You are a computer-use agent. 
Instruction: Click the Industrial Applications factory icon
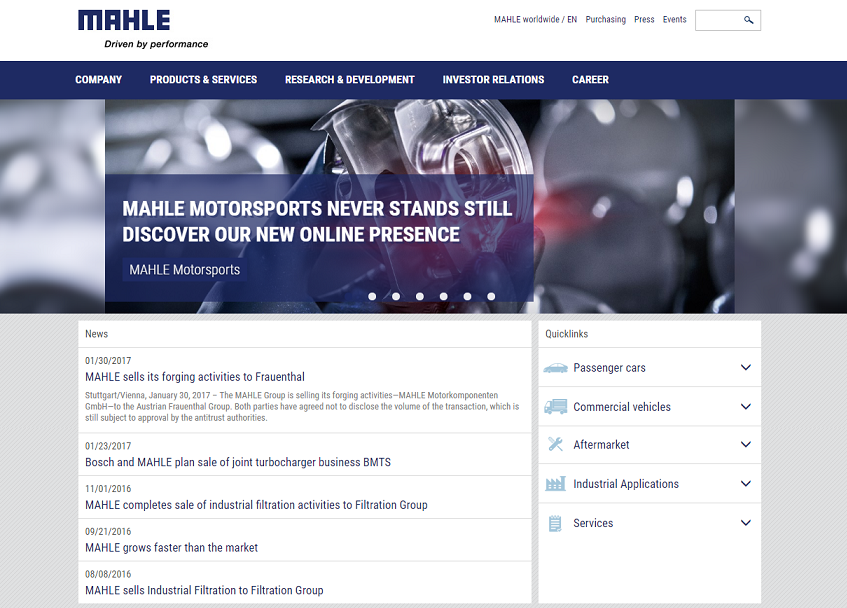(x=555, y=483)
